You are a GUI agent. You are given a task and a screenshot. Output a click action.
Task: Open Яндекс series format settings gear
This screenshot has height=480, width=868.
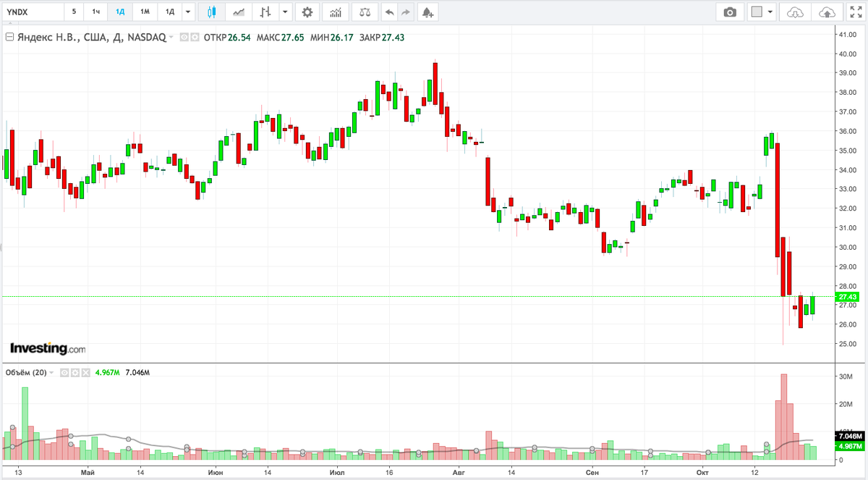[x=195, y=36]
